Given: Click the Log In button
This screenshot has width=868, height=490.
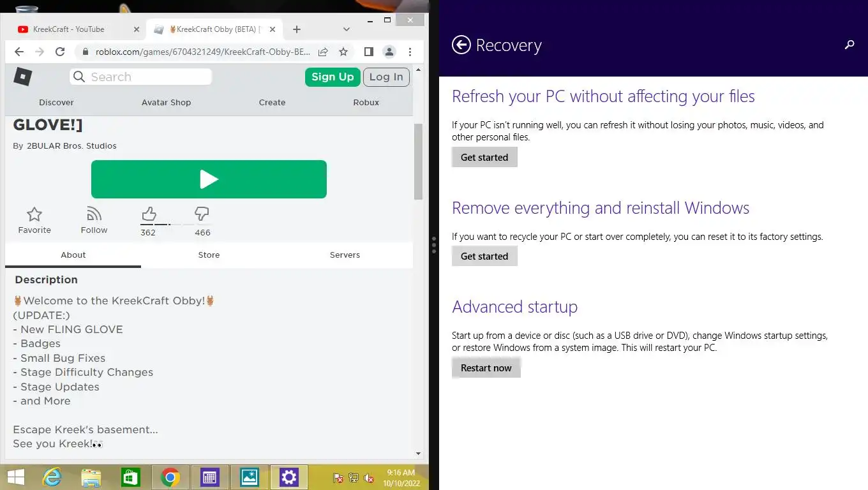Looking at the screenshot, I should pyautogui.click(x=386, y=77).
